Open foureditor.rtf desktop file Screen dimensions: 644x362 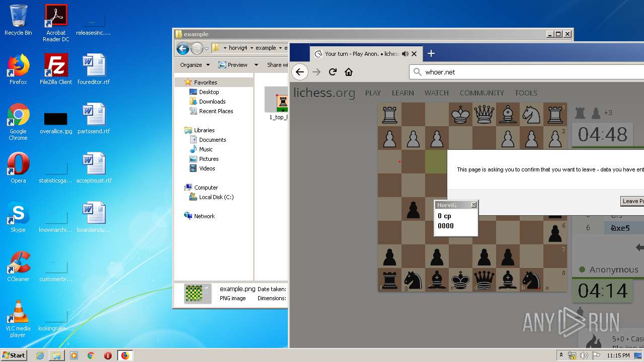94,69
